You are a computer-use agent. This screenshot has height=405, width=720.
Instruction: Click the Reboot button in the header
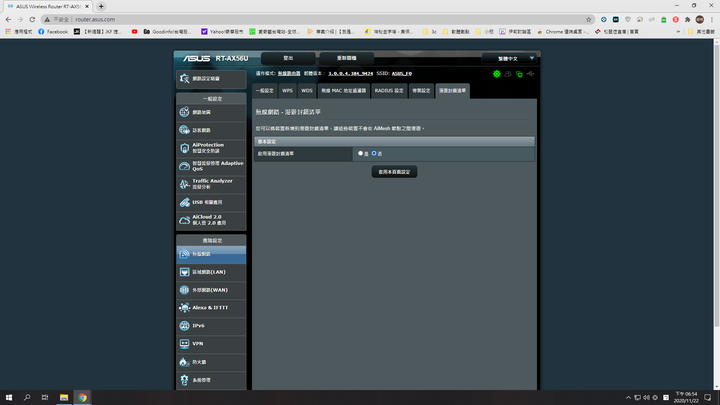347,58
